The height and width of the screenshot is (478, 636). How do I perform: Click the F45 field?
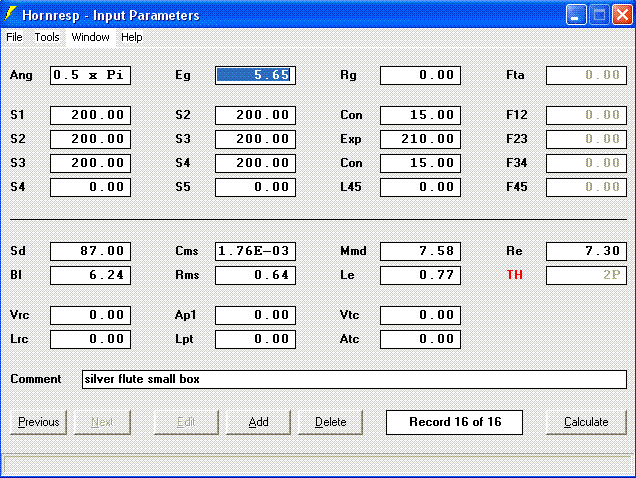(587, 187)
